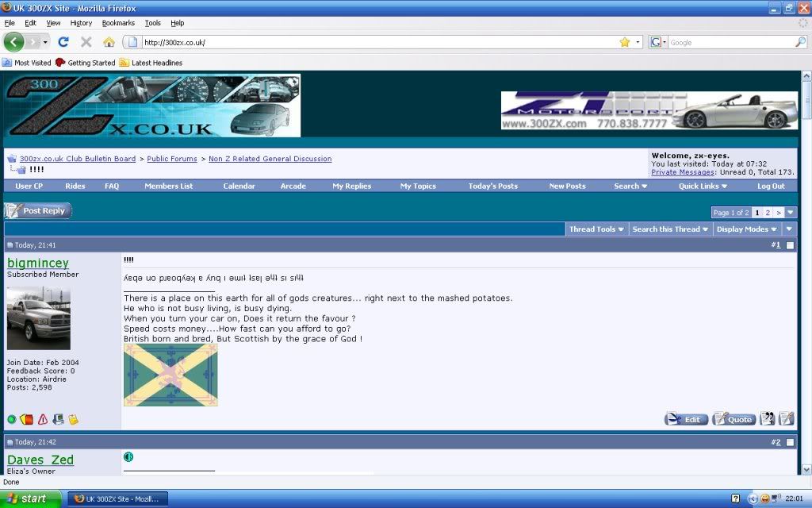Select Members List in the forum navbar

(168, 186)
